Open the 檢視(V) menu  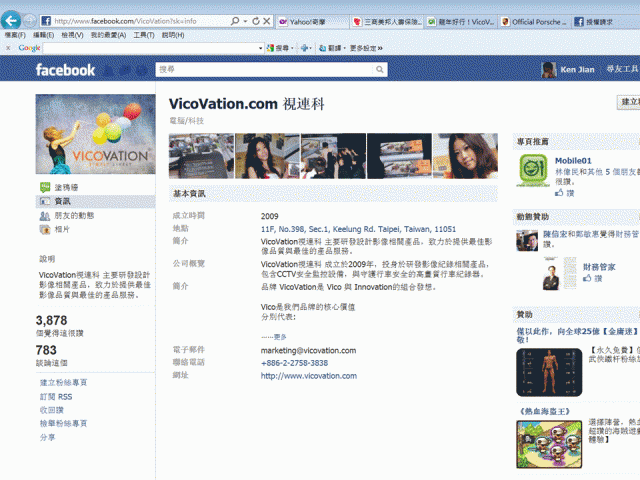[72, 35]
